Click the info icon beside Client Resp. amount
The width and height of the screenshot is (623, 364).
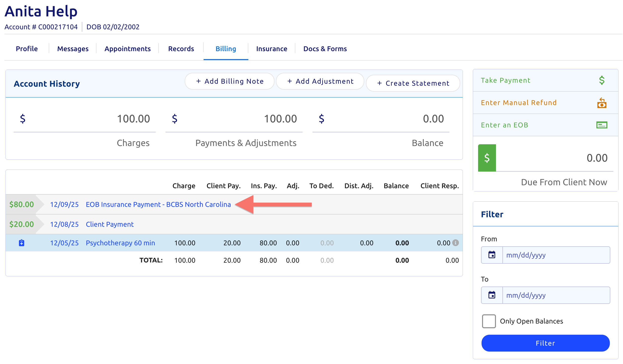[455, 243]
